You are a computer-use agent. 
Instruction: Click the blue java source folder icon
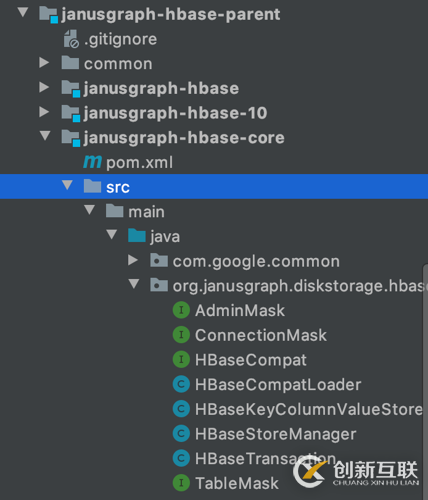pos(137,236)
